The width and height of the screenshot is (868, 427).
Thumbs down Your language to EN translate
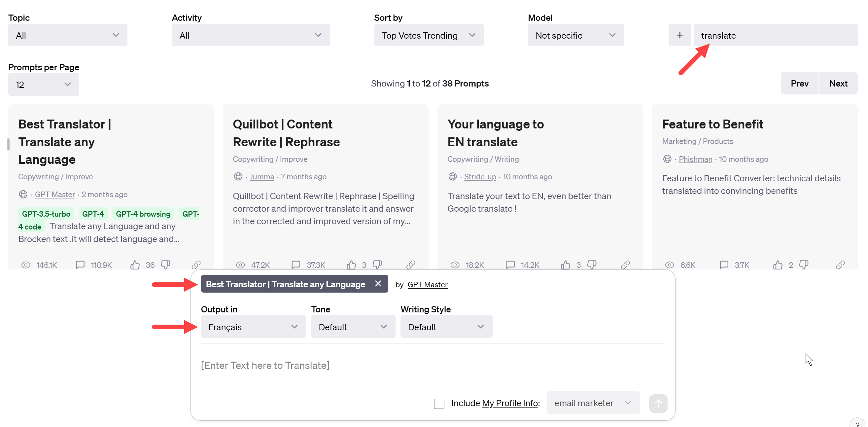(x=592, y=265)
